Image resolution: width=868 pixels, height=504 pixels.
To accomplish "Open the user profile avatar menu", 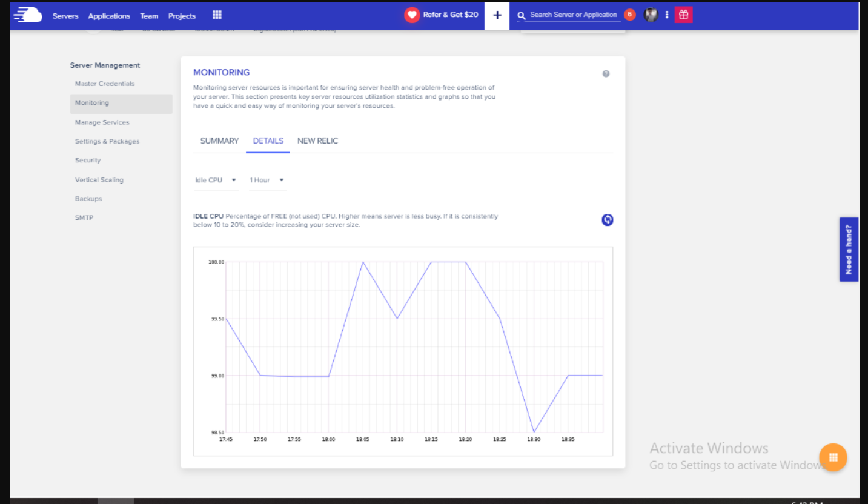I will [x=651, y=15].
